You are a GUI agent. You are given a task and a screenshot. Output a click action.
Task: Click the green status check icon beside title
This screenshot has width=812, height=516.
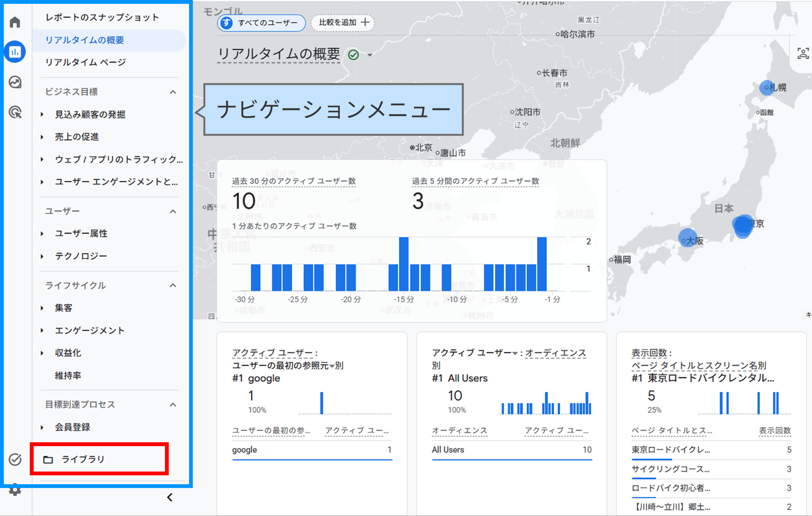353,55
